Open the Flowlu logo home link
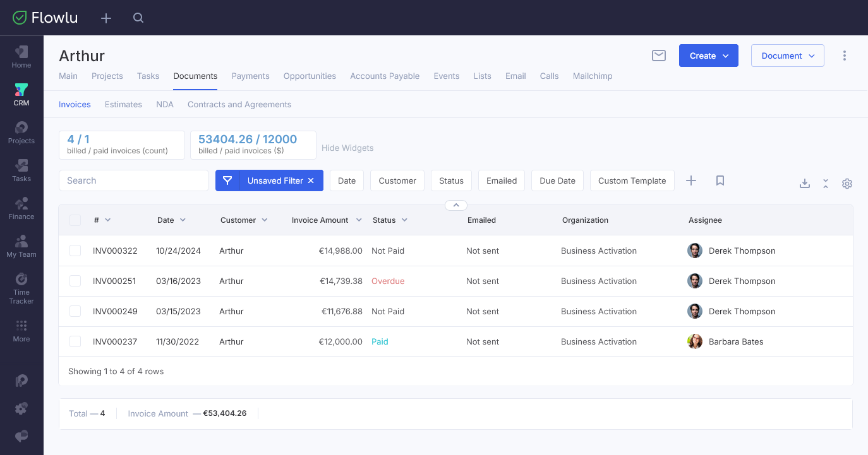This screenshot has width=868, height=455. [45, 18]
